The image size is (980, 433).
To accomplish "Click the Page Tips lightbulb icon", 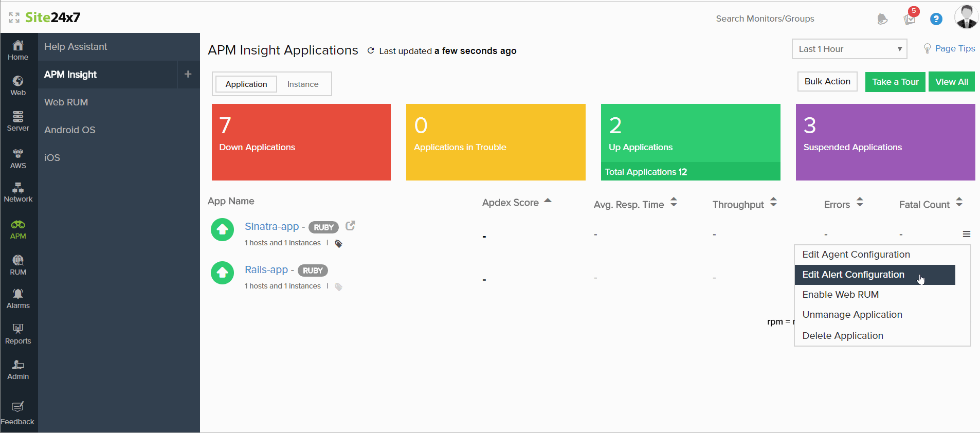I will click(x=927, y=48).
